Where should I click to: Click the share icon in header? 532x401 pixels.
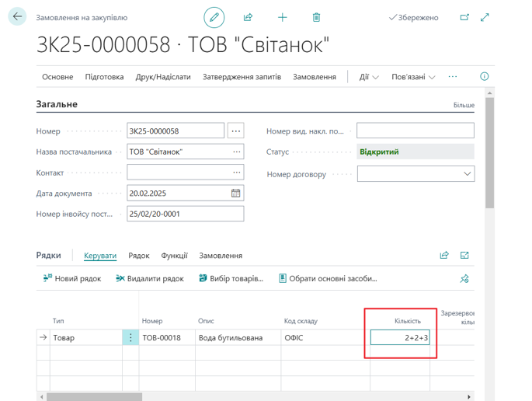pyautogui.click(x=248, y=17)
